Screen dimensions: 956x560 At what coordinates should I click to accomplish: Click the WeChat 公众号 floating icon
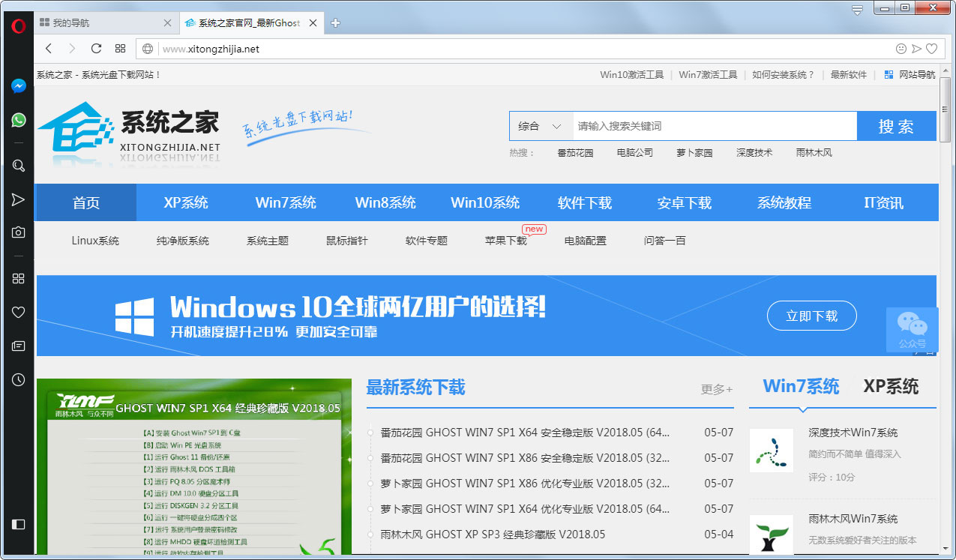912,330
